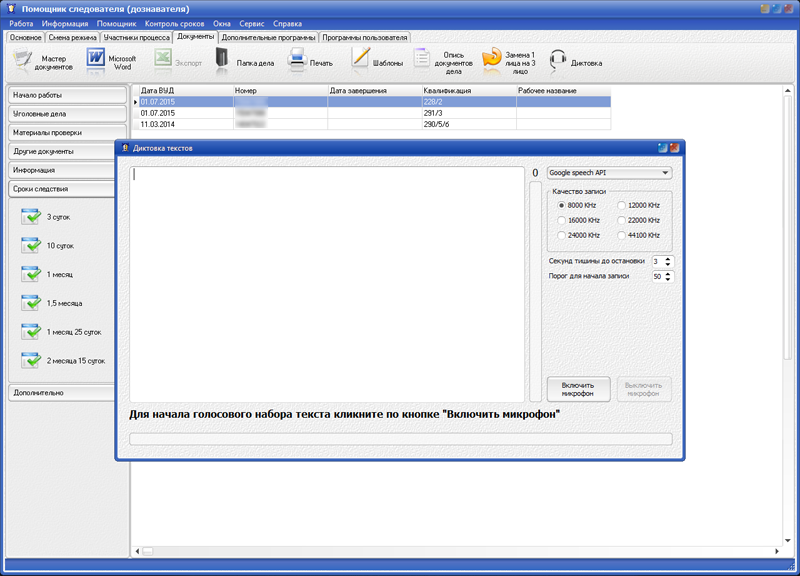The image size is (800, 576).
Task: Open the Помощник menu
Action: [x=116, y=23]
